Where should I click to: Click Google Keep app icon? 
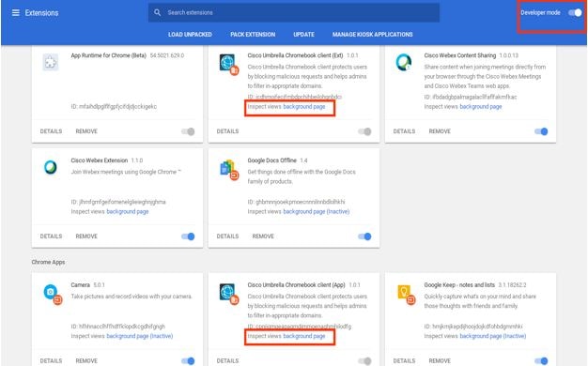[x=406, y=294]
